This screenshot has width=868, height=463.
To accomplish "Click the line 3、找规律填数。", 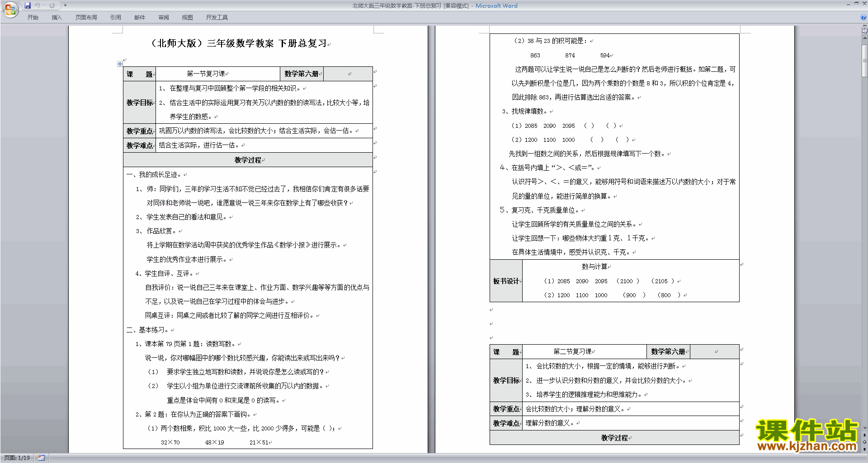I will point(524,111).
